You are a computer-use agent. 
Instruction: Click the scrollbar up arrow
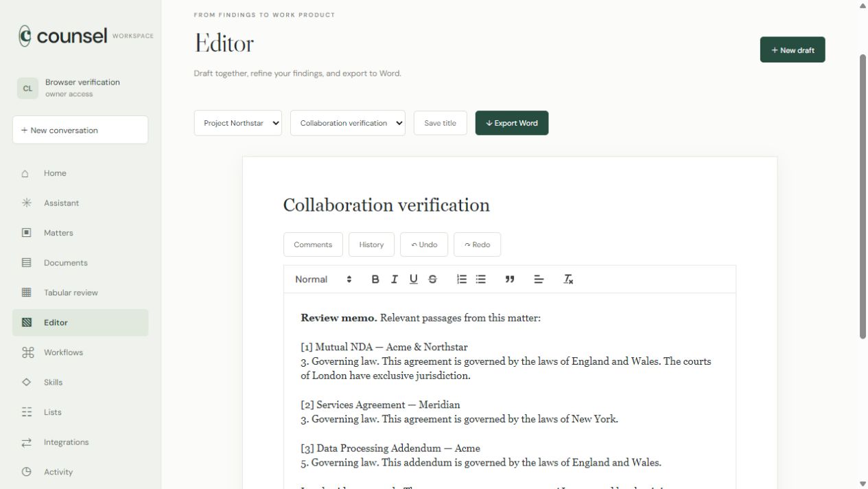pos(863,5)
